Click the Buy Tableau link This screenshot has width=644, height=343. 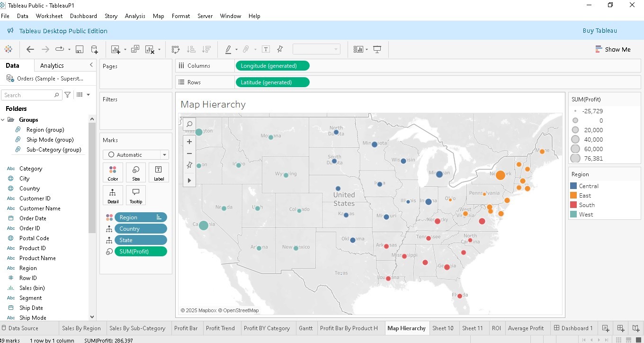pos(599,30)
